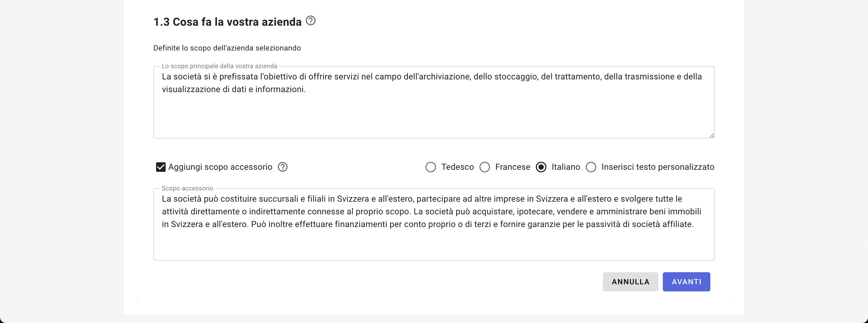Click the small 'Scopo accessorio' field label
Screen dimensions: 868x323
click(187, 188)
